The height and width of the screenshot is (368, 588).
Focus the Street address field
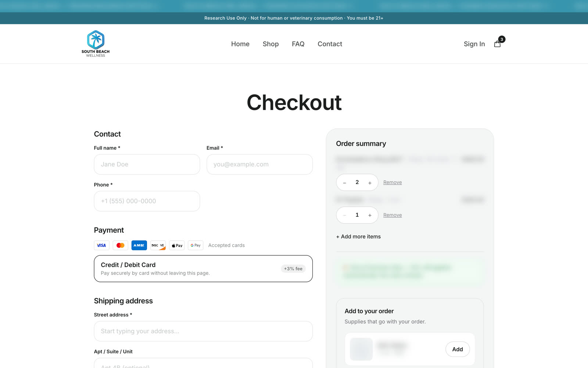pyautogui.click(x=203, y=331)
